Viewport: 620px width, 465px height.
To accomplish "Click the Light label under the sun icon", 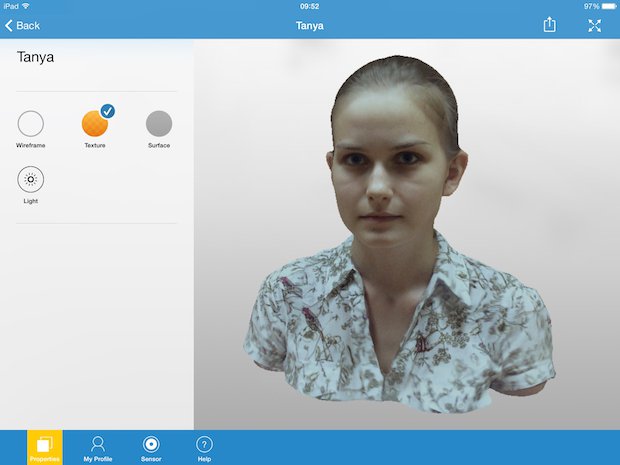I will (31, 201).
